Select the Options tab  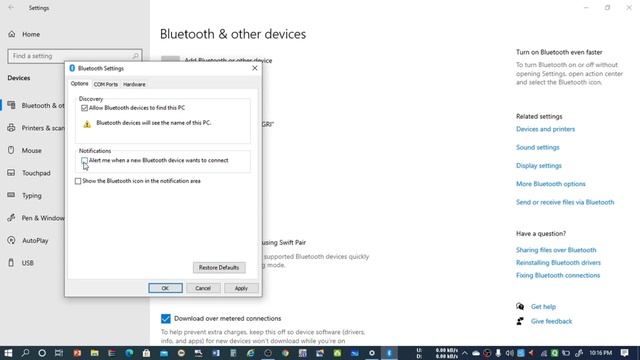point(79,83)
